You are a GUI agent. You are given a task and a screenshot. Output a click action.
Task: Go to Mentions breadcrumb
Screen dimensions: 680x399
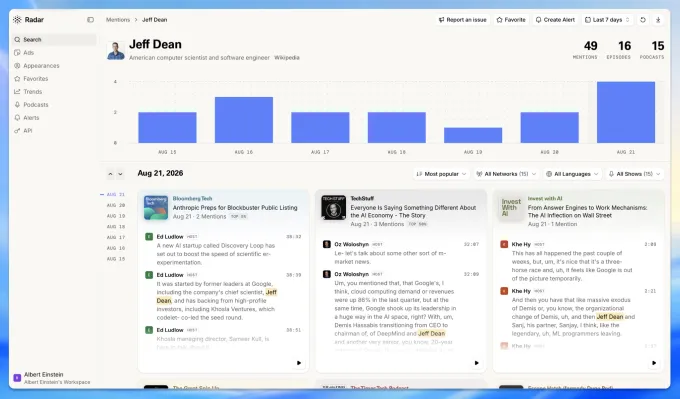118,20
